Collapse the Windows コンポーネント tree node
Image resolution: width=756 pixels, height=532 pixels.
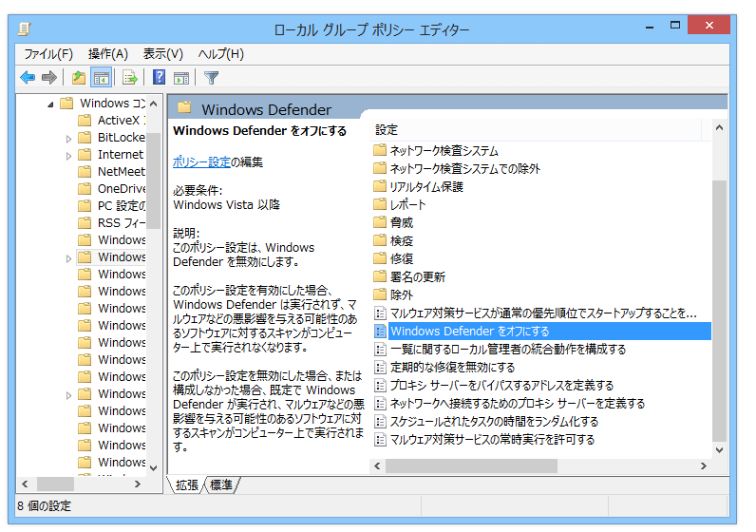tap(50, 104)
